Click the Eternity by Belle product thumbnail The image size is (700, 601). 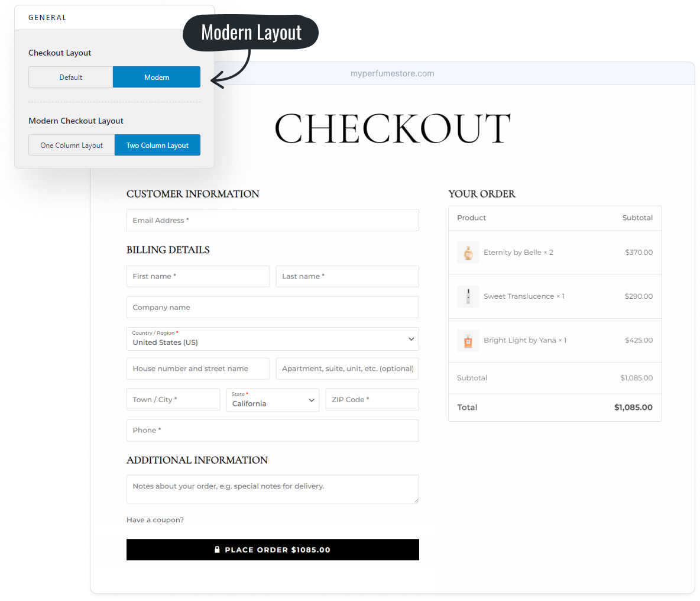(x=468, y=253)
